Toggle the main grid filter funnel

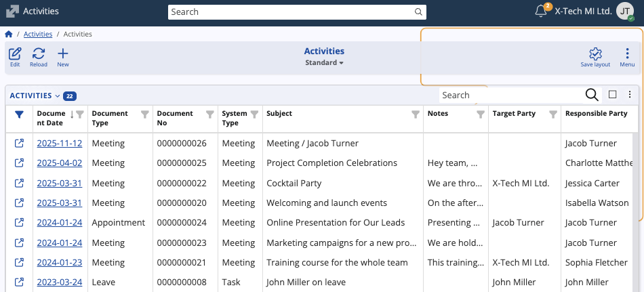tap(19, 114)
